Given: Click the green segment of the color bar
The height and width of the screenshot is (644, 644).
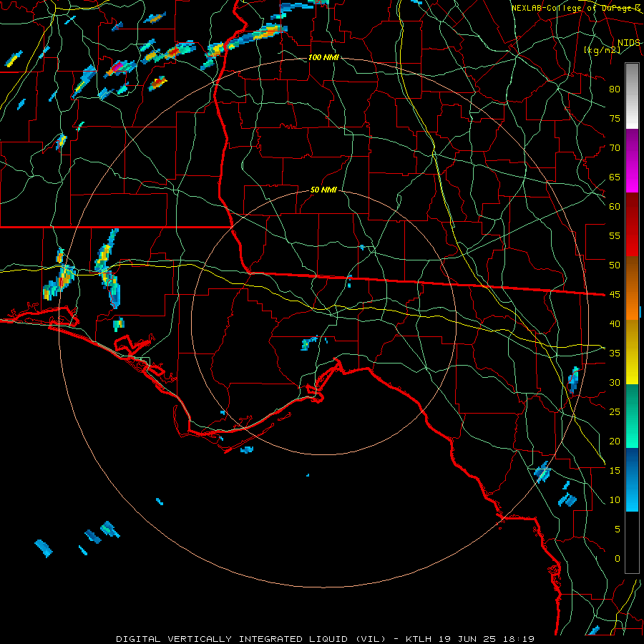Looking at the screenshot, I should pos(632,416).
